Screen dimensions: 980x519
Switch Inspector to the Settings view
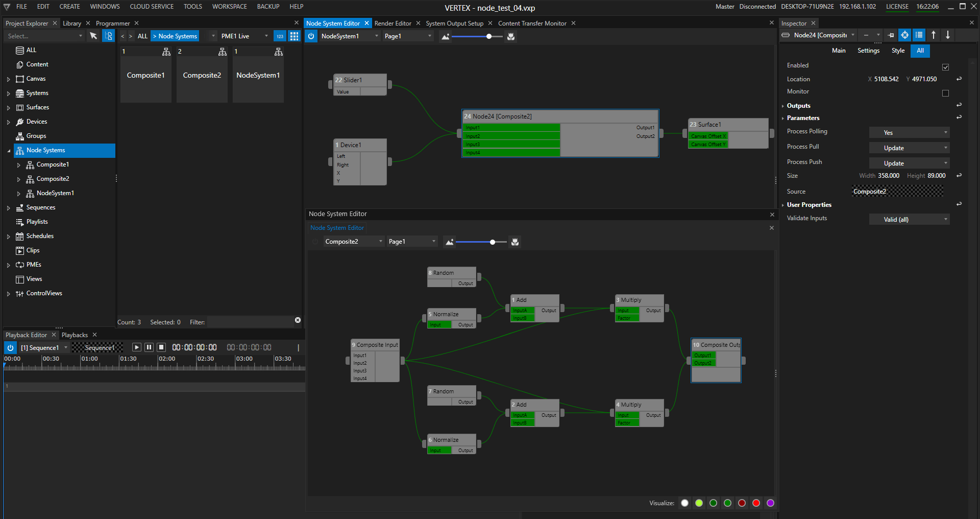click(868, 51)
